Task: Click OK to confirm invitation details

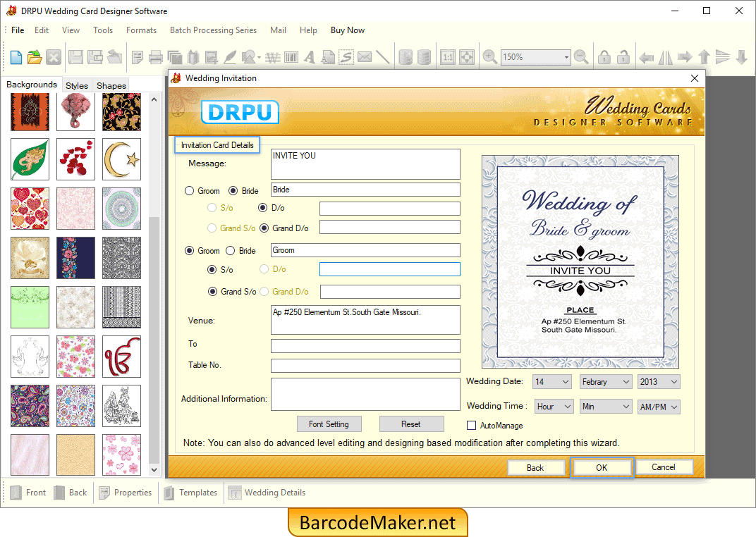Action: coord(602,467)
